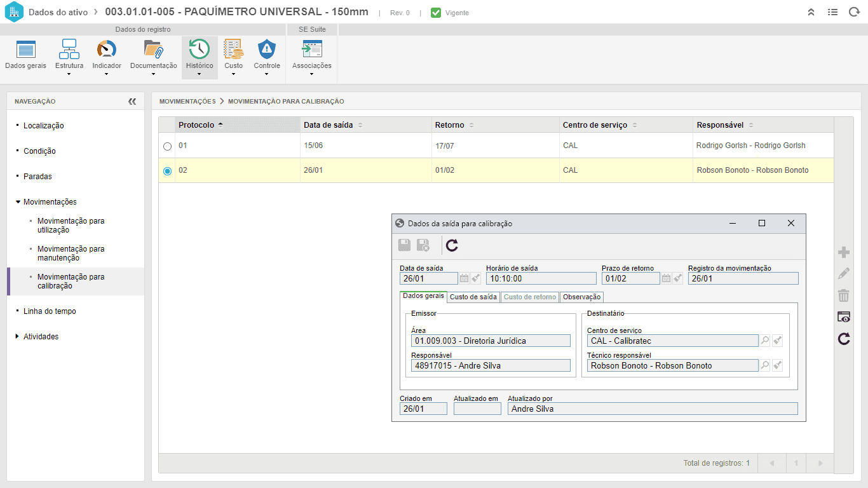The height and width of the screenshot is (488, 868).
Task: Click the plus icon to add movement
Action: (844, 252)
